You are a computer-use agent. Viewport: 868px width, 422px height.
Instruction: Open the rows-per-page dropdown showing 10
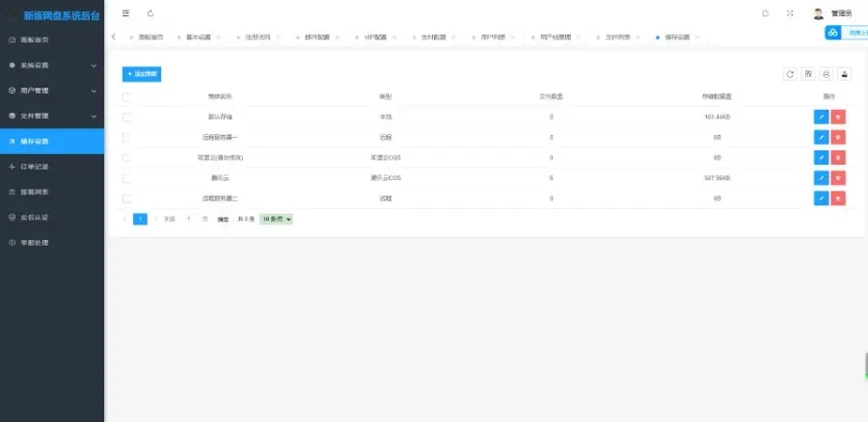coord(276,219)
